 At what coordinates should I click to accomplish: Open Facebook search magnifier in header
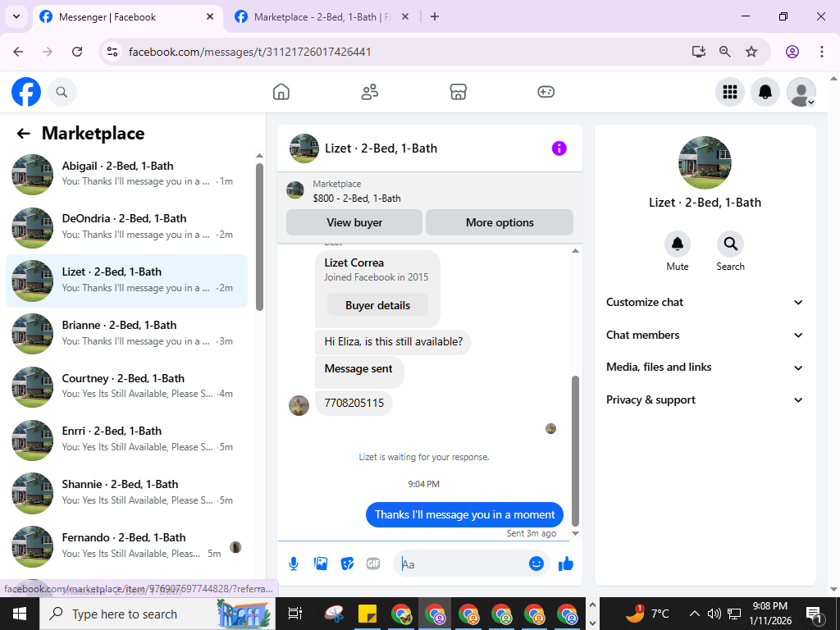tap(62, 92)
